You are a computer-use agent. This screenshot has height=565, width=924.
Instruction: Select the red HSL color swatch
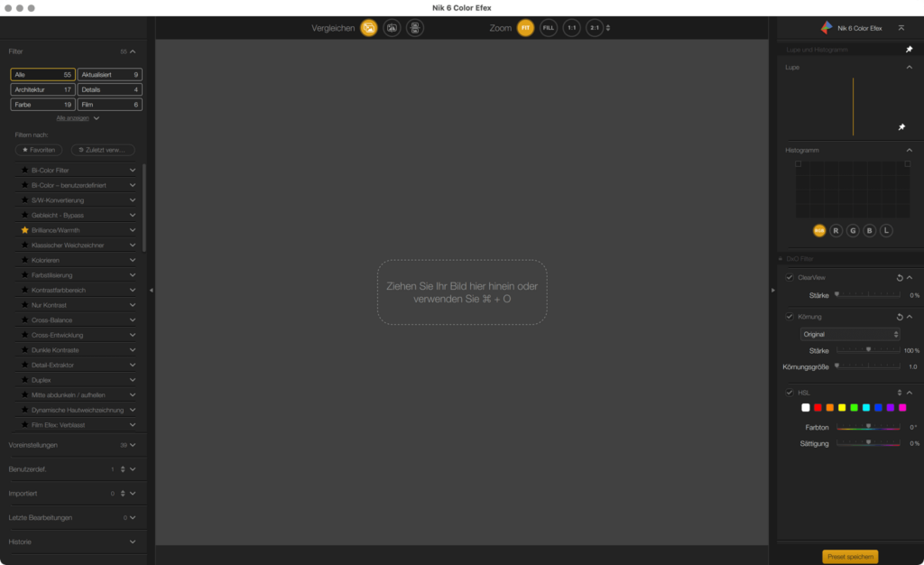coord(818,408)
